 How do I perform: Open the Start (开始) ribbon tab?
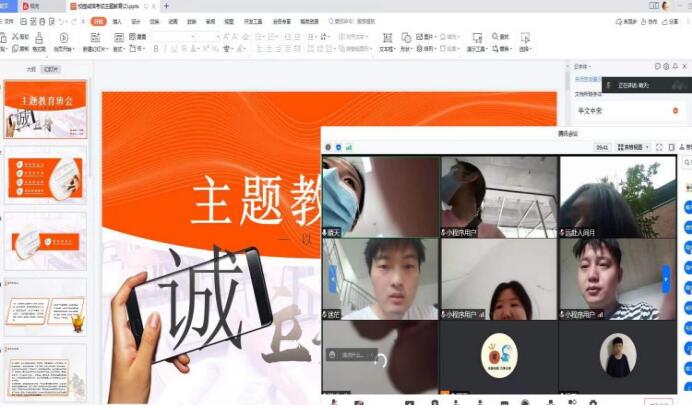pyautogui.click(x=98, y=21)
